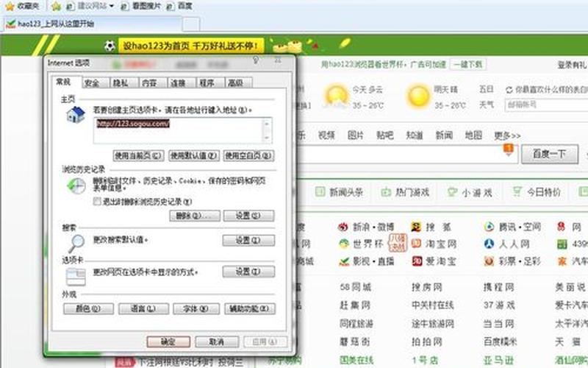Click the 语言 button

[143, 308]
